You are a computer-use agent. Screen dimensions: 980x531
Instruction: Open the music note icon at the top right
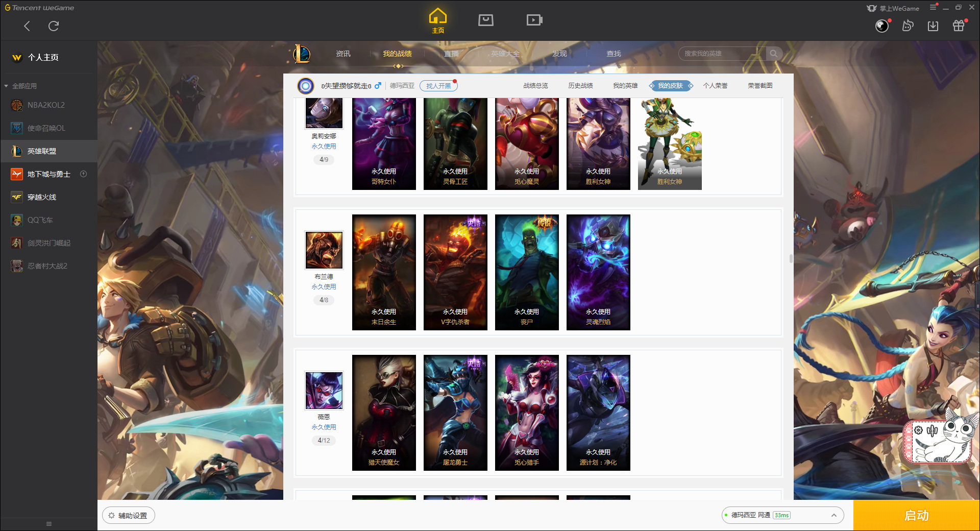pyautogui.click(x=908, y=26)
